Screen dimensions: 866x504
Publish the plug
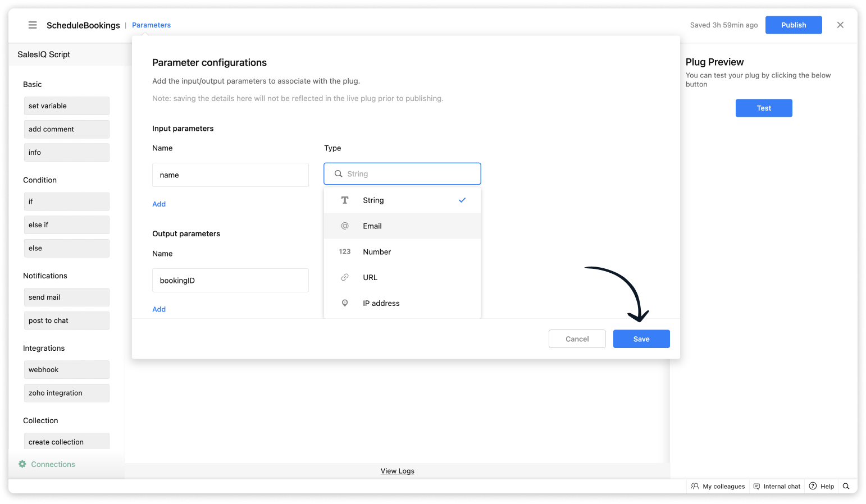(x=793, y=25)
